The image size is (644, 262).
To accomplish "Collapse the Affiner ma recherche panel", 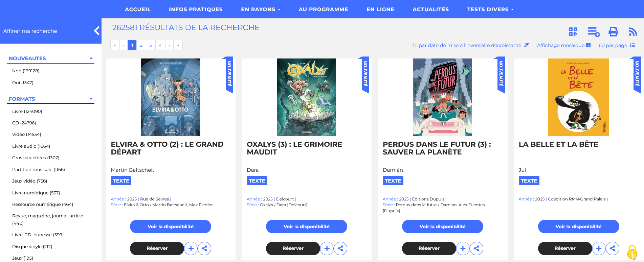I will [97, 31].
